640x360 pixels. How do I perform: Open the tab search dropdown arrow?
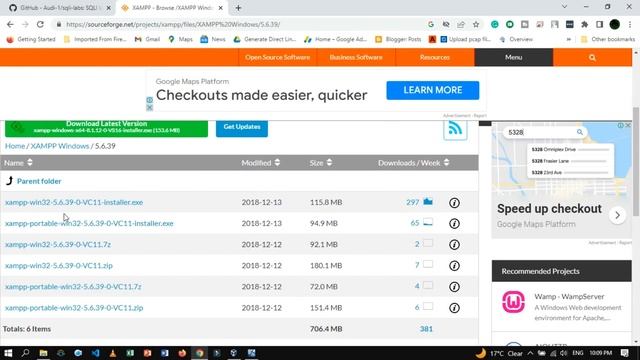click(564, 7)
